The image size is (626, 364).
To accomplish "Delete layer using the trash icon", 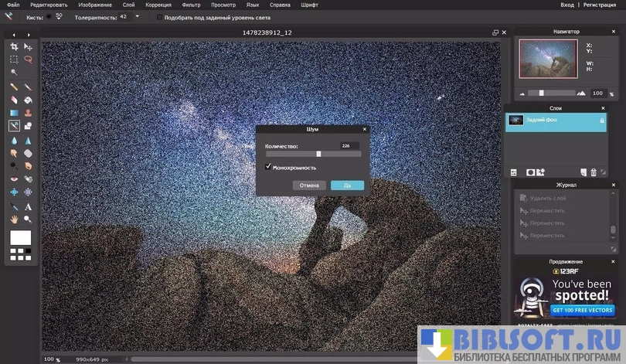I will 594,172.
